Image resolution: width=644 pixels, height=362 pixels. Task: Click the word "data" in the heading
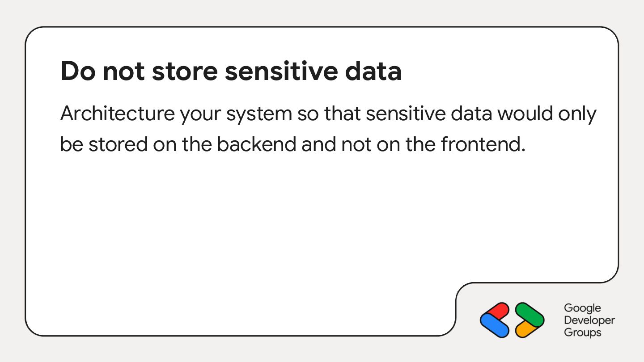376,71
